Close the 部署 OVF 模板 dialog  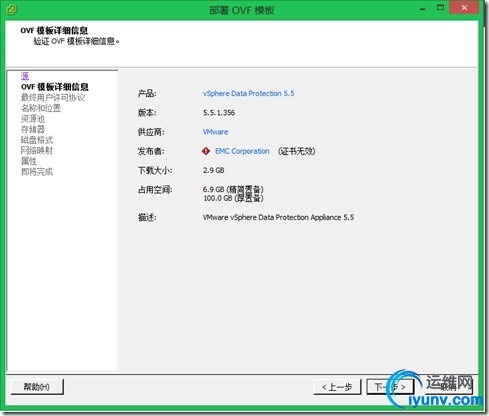click(464, 8)
